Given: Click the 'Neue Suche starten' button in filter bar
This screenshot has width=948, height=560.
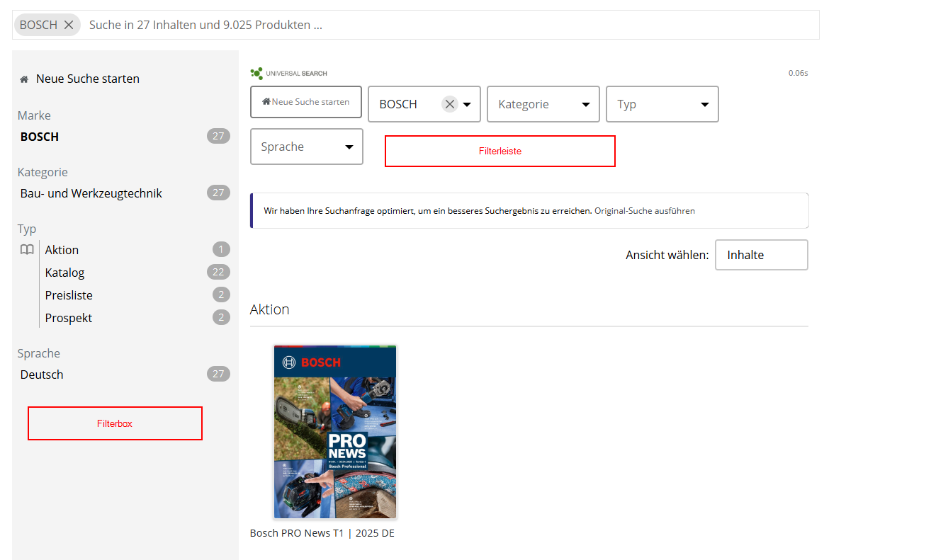Looking at the screenshot, I should (306, 102).
